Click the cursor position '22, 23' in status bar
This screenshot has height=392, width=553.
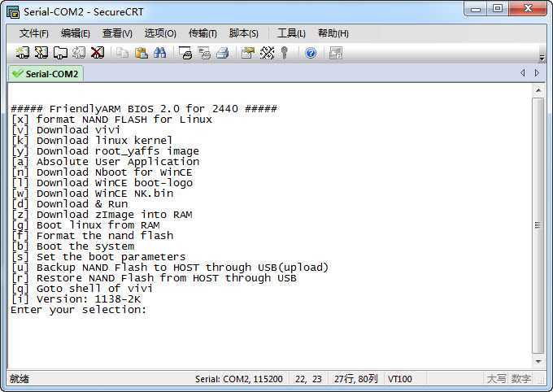click(x=308, y=379)
